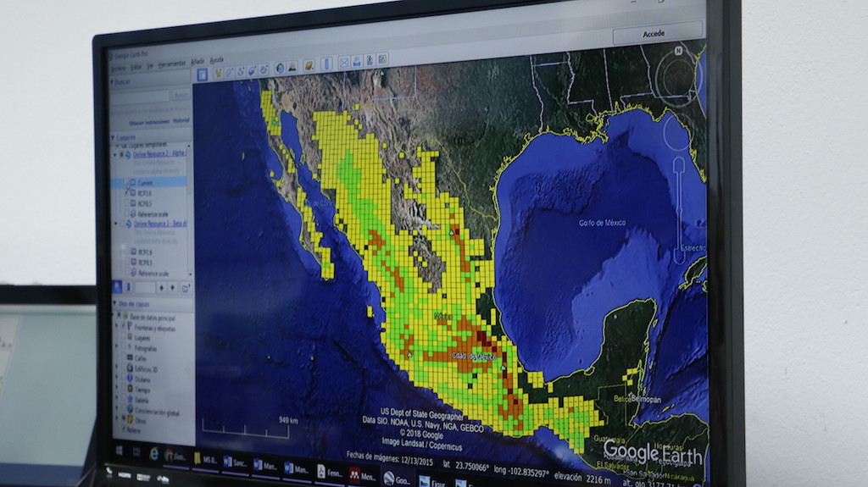The width and height of the screenshot is (868, 487).
Task: Click the search text input field
Action: tap(140, 96)
